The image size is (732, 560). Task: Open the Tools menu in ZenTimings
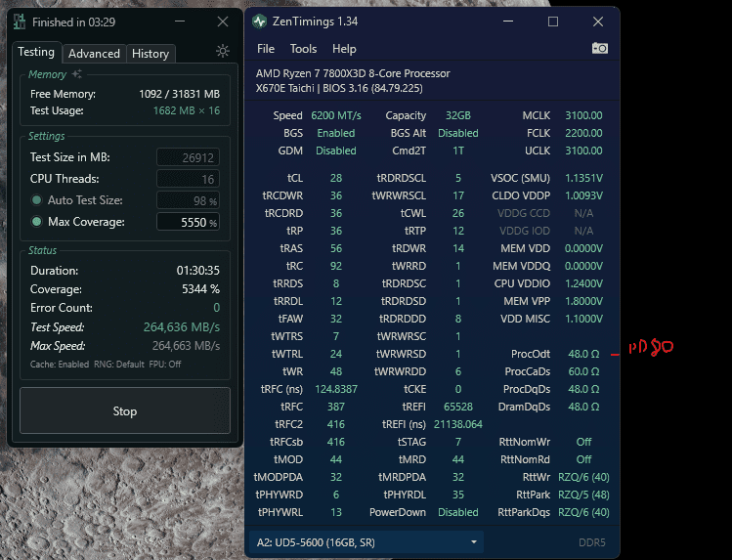point(303,49)
